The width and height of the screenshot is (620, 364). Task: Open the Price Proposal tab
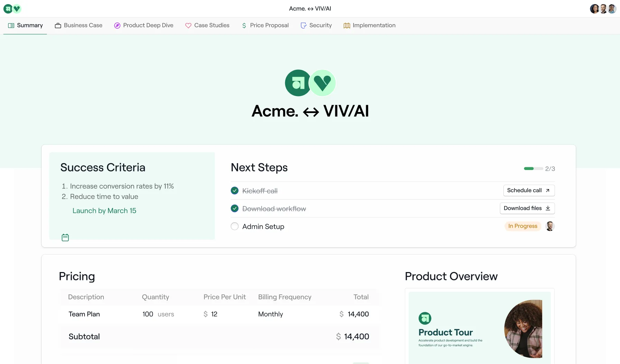tap(265, 25)
